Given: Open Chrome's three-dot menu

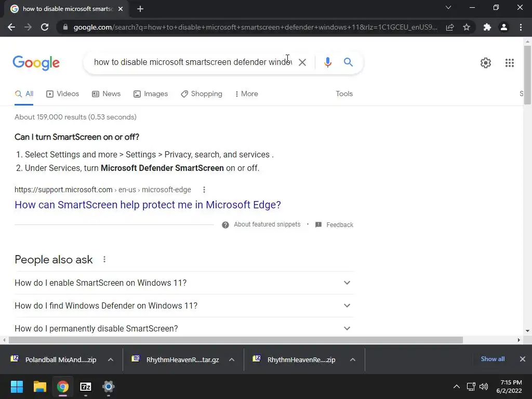Looking at the screenshot, I should click(521, 27).
